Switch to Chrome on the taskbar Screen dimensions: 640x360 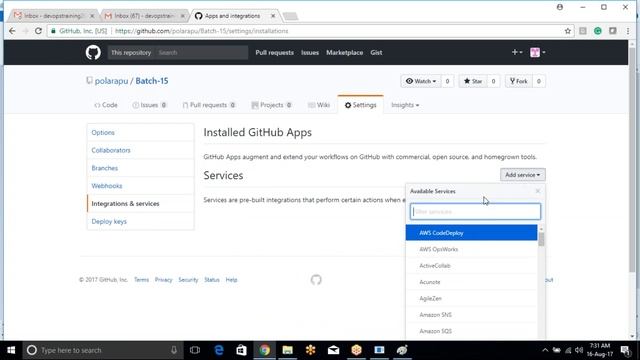(x=264, y=350)
